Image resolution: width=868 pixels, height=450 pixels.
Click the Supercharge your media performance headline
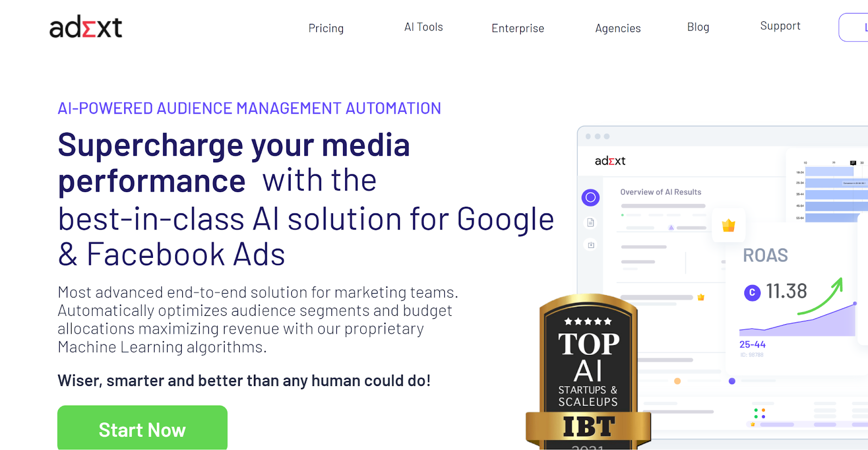point(234,163)
